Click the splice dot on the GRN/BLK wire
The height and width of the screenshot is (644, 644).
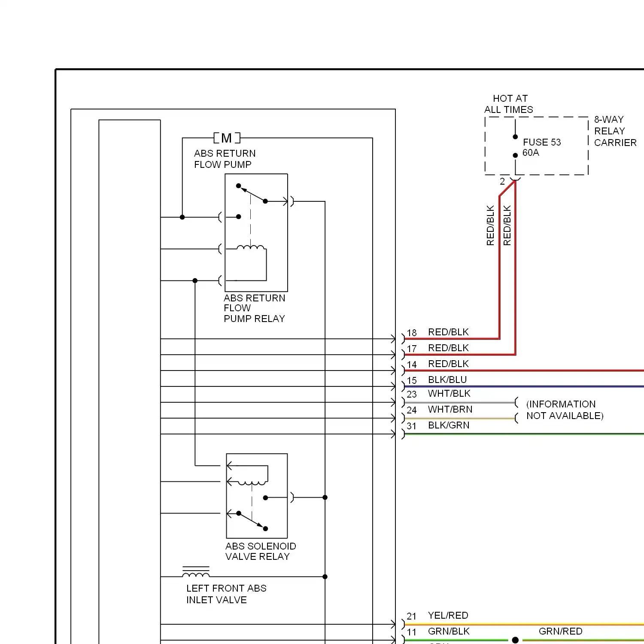(515, 640)
